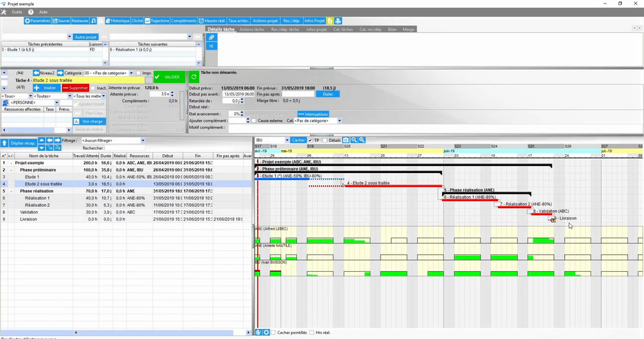
Task: Click the paperclip attachment icon
Action: [x=211, y=37]
